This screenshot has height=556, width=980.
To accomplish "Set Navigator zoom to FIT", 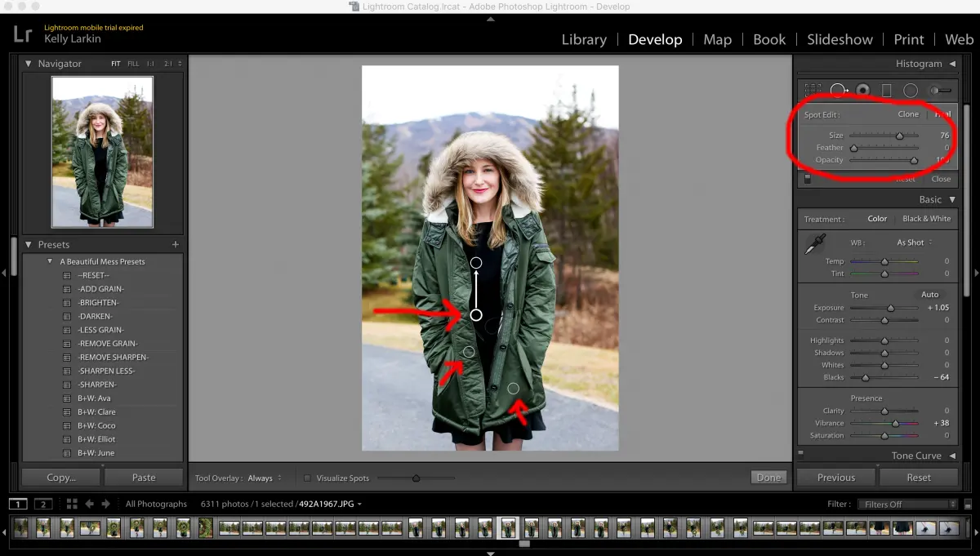I will click(118, 64).
